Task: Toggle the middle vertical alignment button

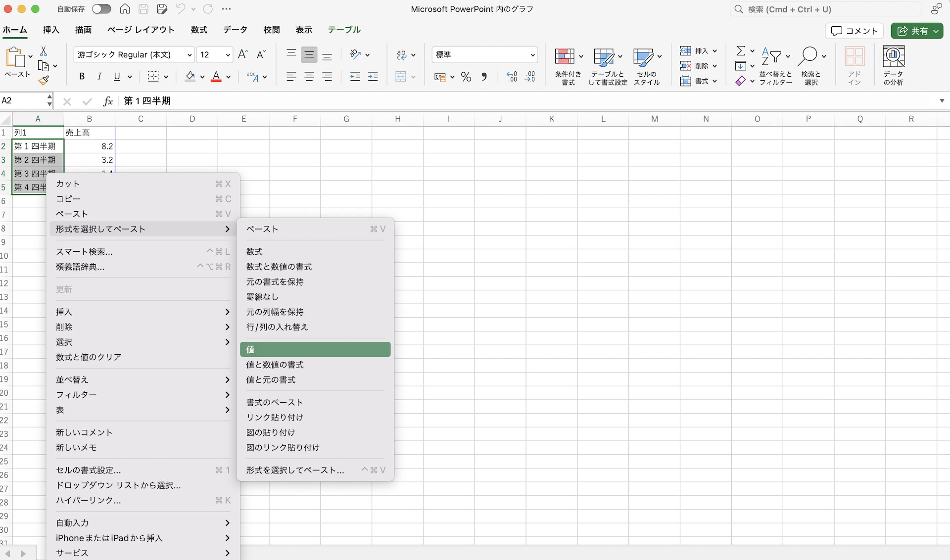Action: point(309,54)
